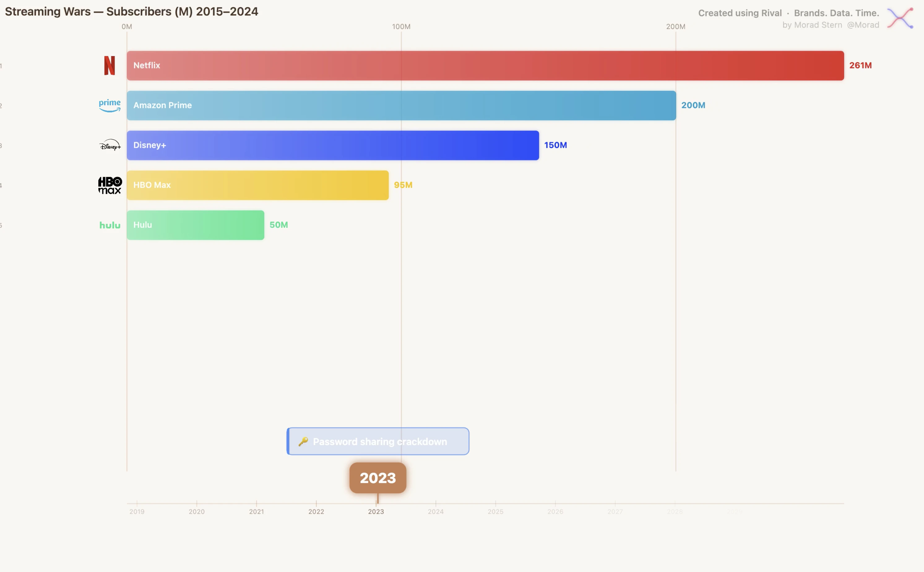Viewport: 924px width, 572px height.
Task: Click the Netflix name inside the bar
Action: pyautogui.click(x=147, y=65)
